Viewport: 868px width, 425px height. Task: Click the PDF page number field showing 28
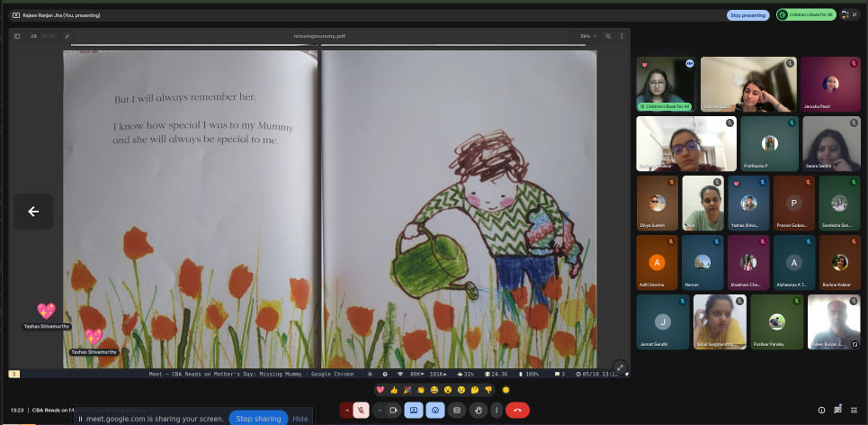(34, 36)
